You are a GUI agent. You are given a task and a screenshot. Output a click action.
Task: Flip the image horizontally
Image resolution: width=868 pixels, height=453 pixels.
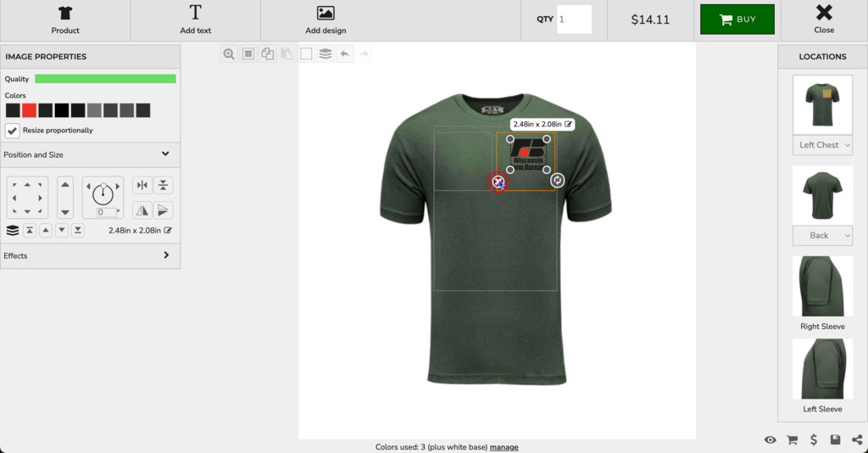(142, 210)
